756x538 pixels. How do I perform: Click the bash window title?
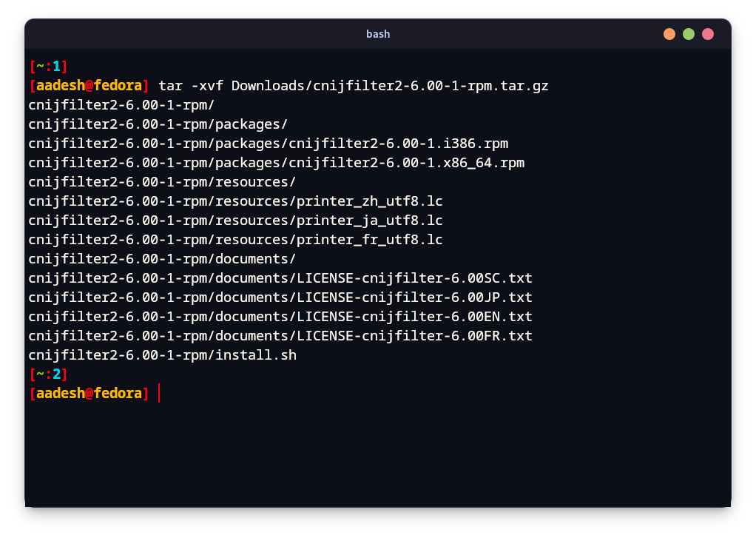[378, 34]
